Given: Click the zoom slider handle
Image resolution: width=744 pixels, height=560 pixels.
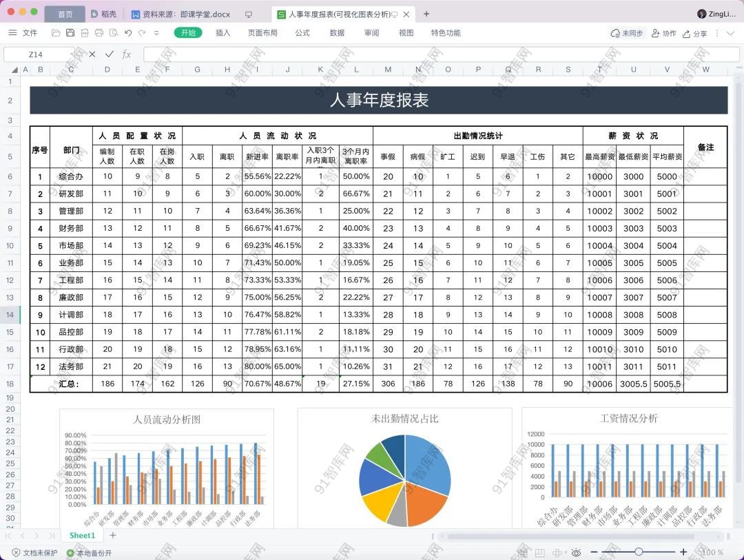Looking at the screenshot, I should [639, 552].
